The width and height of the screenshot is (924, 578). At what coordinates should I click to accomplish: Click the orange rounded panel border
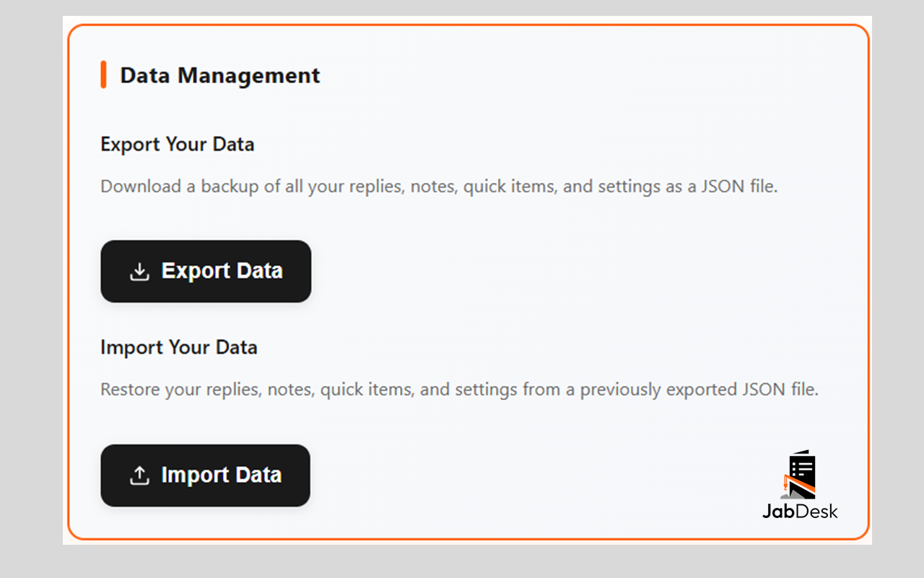point(468,24)
